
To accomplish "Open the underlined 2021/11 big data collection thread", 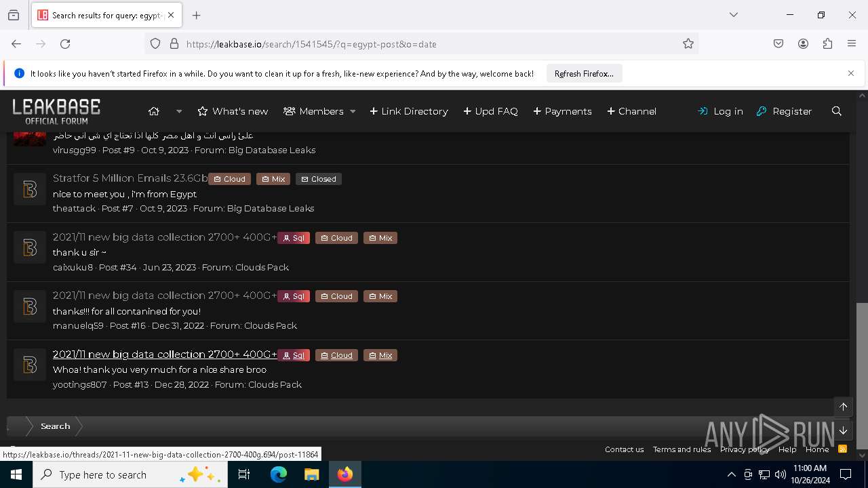I will tap(165, 354).
